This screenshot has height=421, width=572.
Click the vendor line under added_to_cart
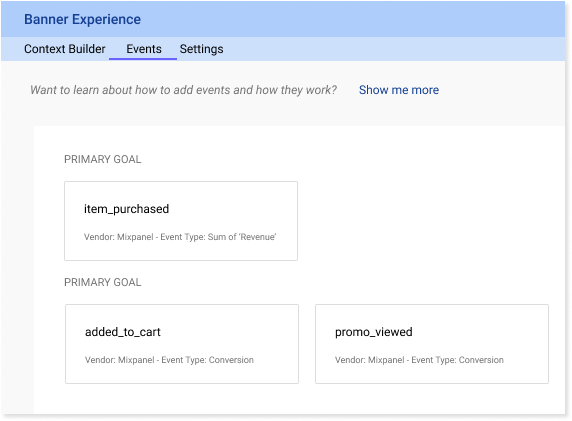169,360
